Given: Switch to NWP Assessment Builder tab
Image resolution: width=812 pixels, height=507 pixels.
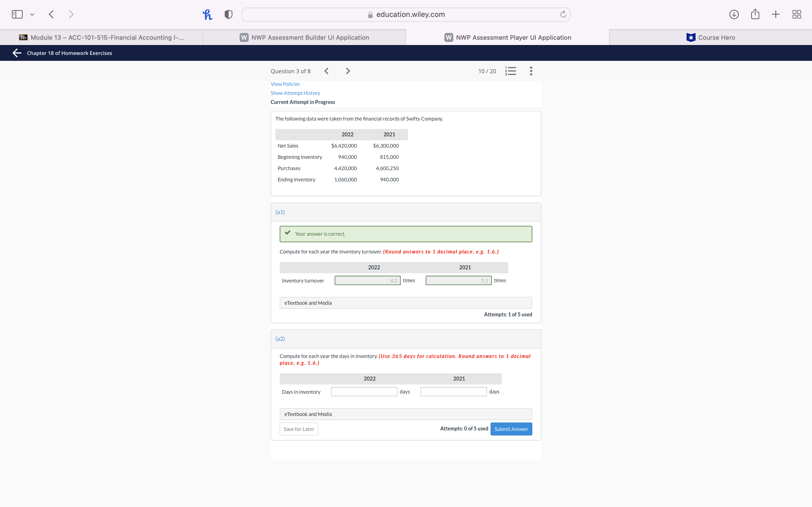Looking at the screenshot, I should click(x=304, y=37).
